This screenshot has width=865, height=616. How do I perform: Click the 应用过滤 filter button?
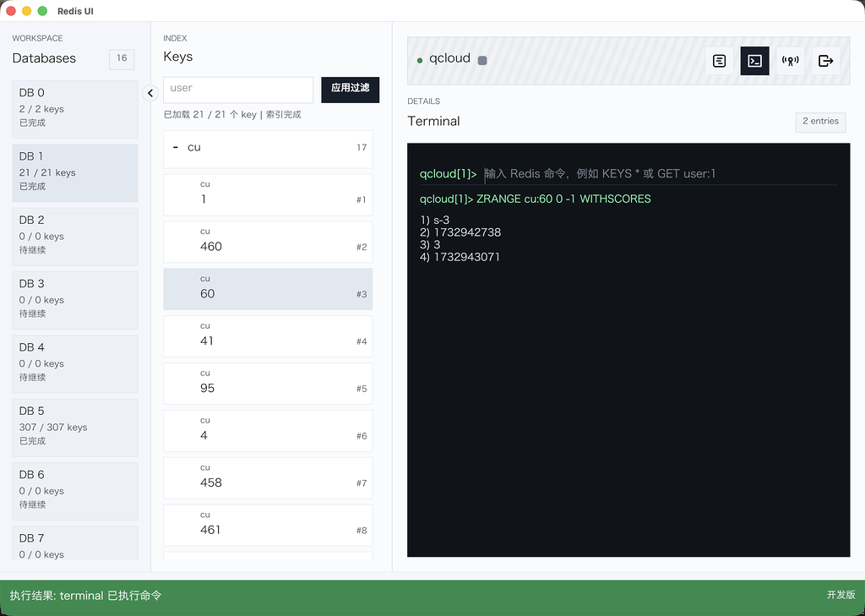click(351, 89)
